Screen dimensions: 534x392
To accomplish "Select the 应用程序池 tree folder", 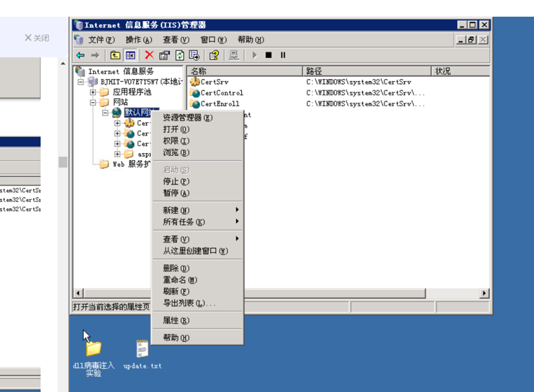I will tap(132, 92).
